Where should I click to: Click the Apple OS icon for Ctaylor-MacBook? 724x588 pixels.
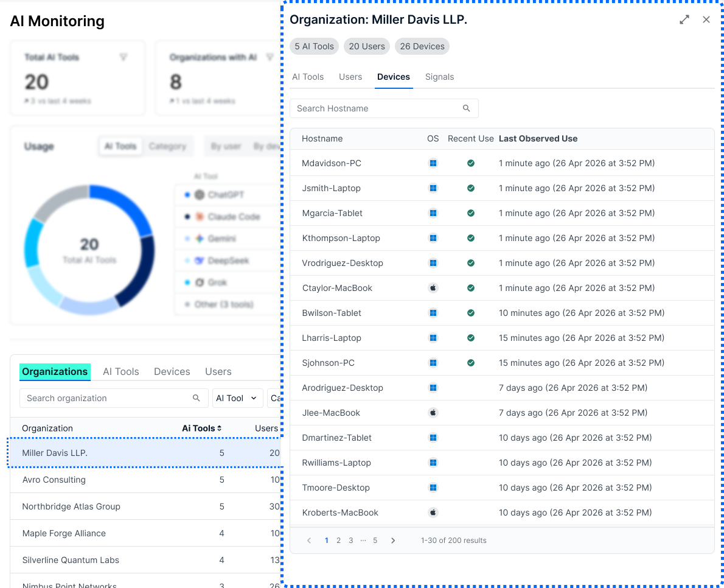coord(433,288)
